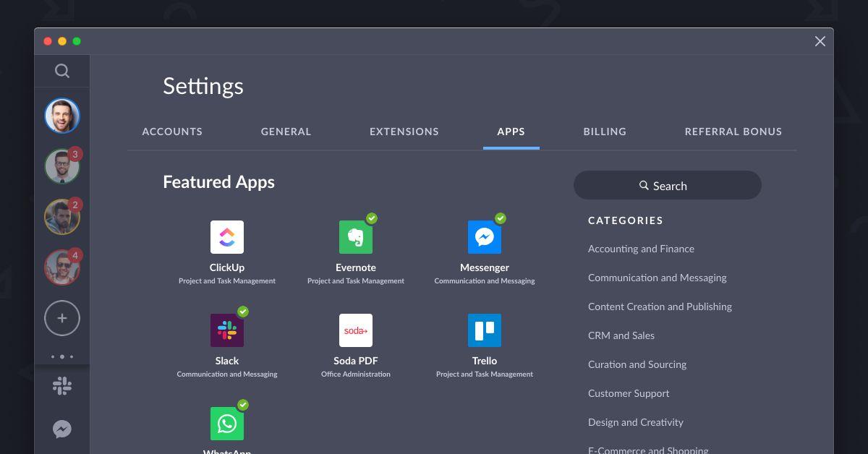
Task: Click the WhatsApp app icon
Action: [x=227, y=424]
